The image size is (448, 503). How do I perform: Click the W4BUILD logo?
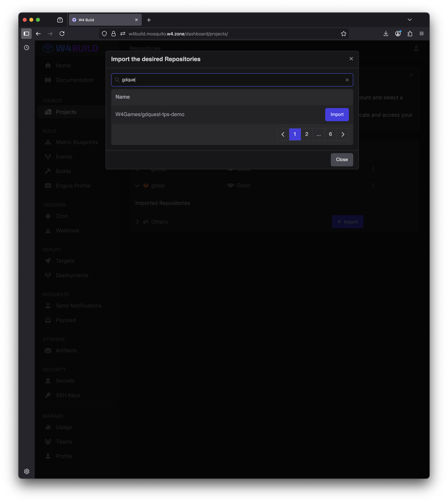70,48
